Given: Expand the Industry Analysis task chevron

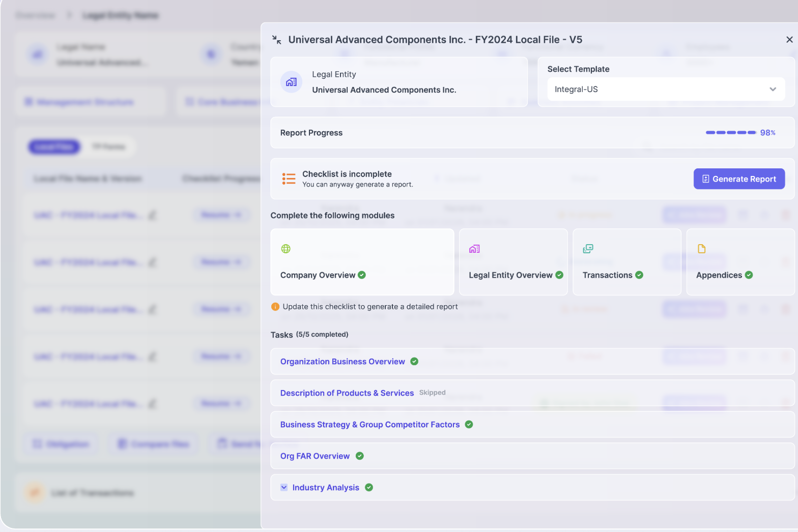Looking at the screenshot, I should [x=284, y=488].
